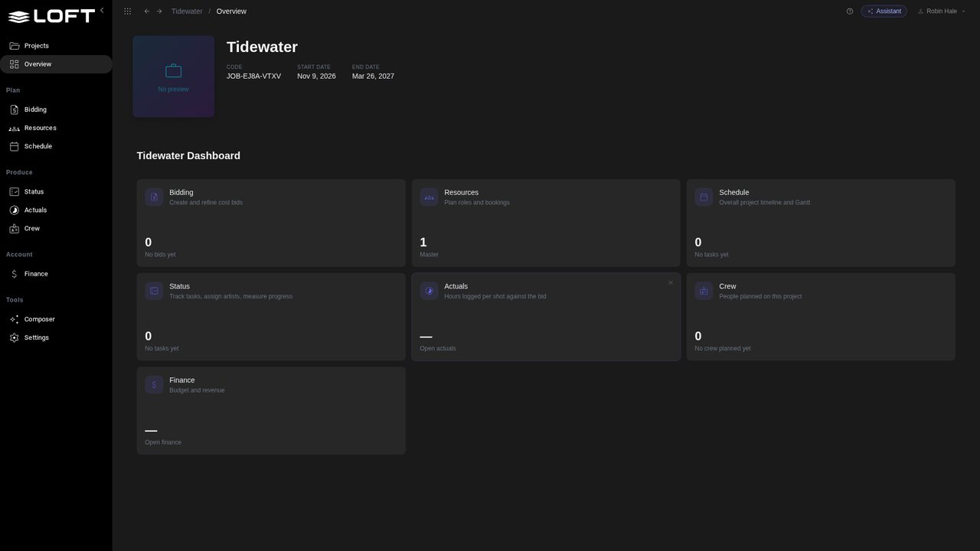Click 'Track tasks, assign artists, measure progress'

(x=231, y=297)
